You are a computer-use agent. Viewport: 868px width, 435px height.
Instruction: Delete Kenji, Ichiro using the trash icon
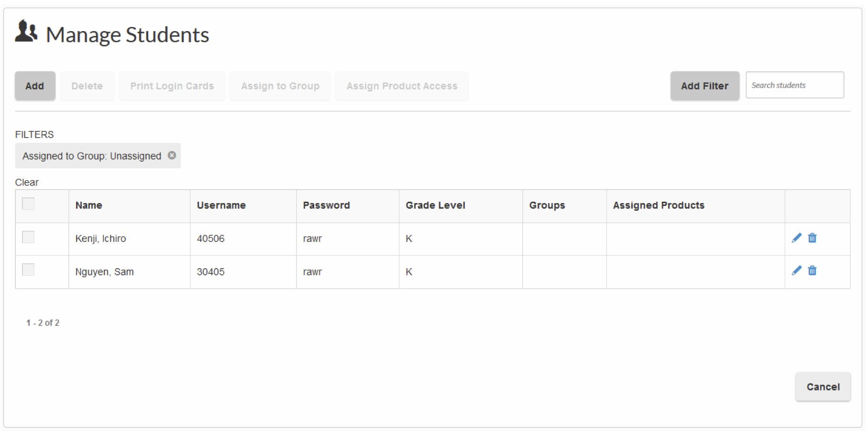(812, 238)
